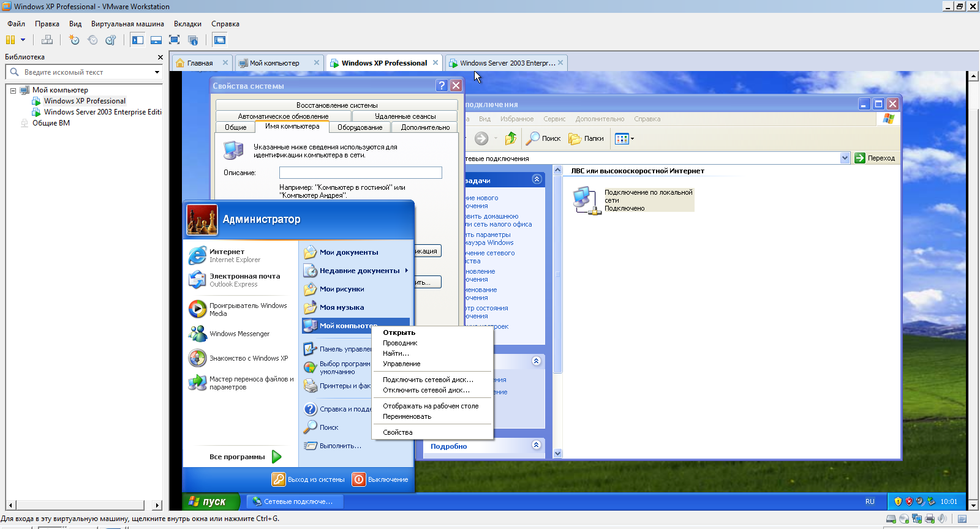Click the help question mark in Свойства системы
Image resolution: width=980 pixels, height=529 pixels.
coord(442,86)
